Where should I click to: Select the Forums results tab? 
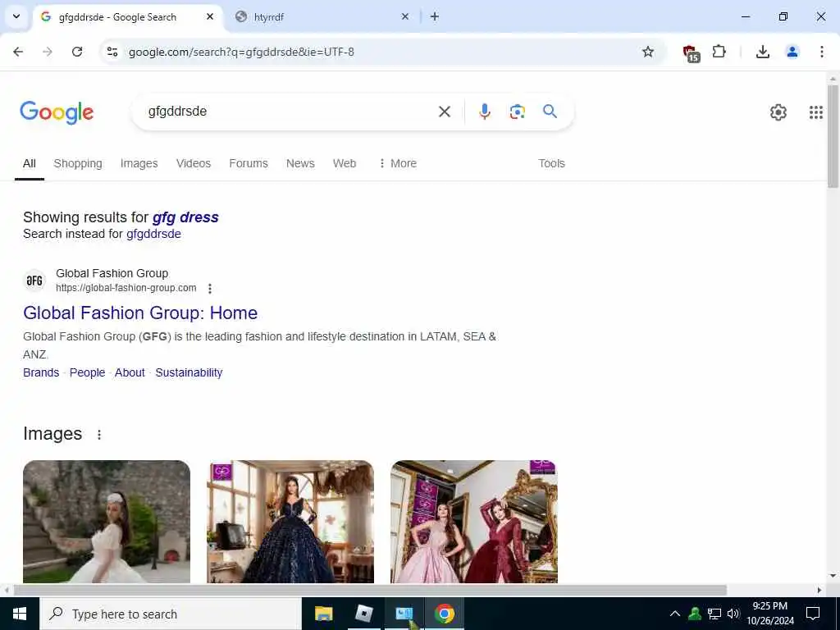[x=248, y=163]
